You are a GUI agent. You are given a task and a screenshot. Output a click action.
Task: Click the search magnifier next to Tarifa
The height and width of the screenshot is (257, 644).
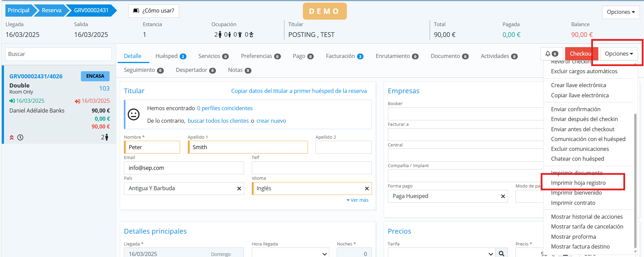[x=502, y=253]
